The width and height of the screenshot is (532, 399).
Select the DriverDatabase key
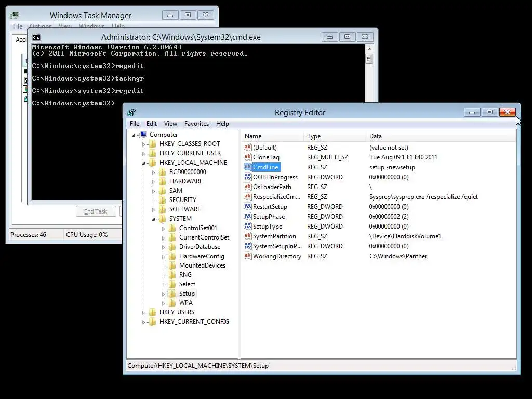(x=199, y=247)
